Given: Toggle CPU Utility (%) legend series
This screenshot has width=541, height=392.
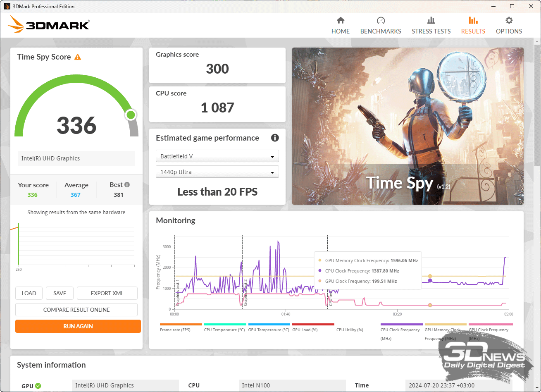Looking at the screenshot, I should [350, 330].
